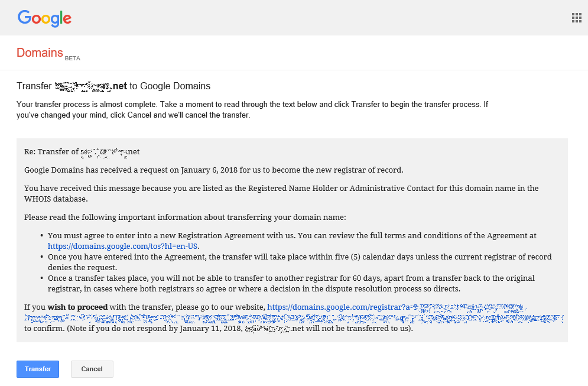Open the domains.google.com/registrar confirmation link
This screenshot has height=386, width=588.
click(x=294, y=313)
